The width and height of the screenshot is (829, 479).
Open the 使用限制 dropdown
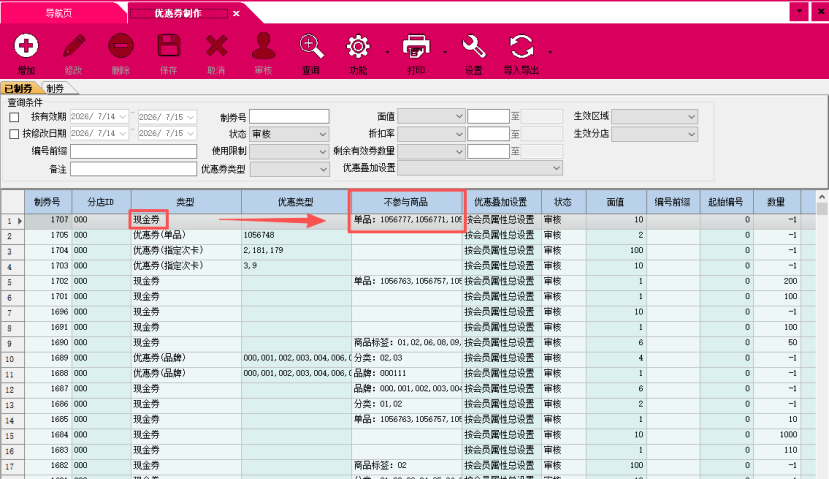[x=289, y=151]
